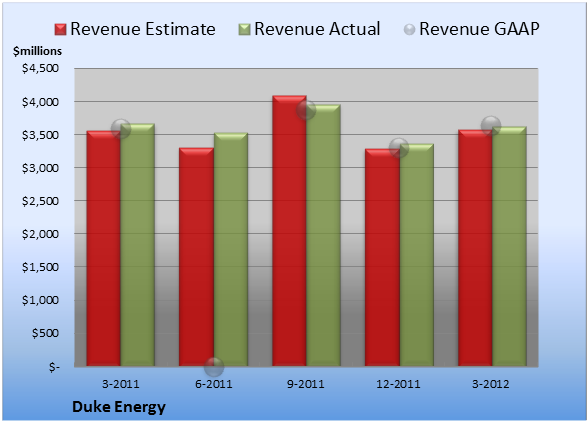The width and height of the screenshot is (588, 422).
Task: Click the '$1,500' y-axis value
Action: click(40, 267)
